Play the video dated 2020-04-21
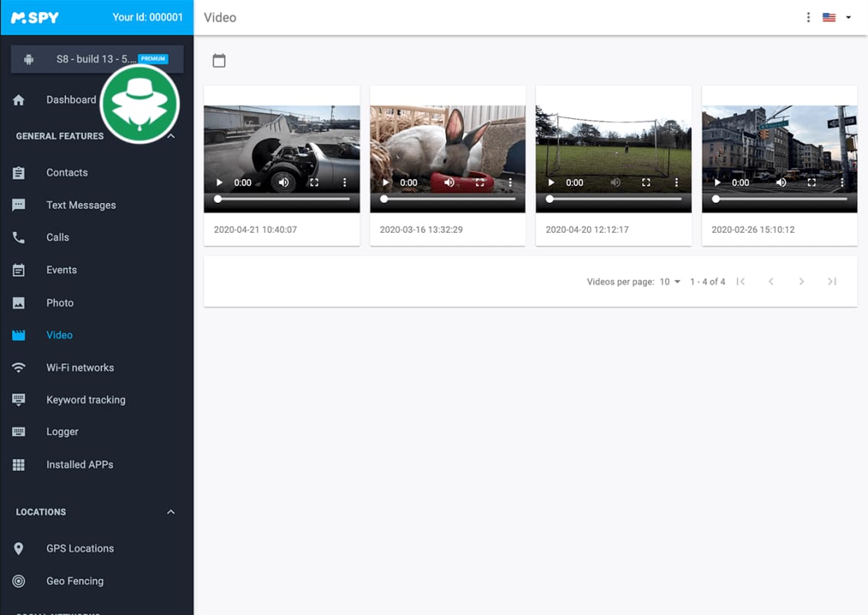The width and height of the screenshot is (868, 615). click(219, 182)
